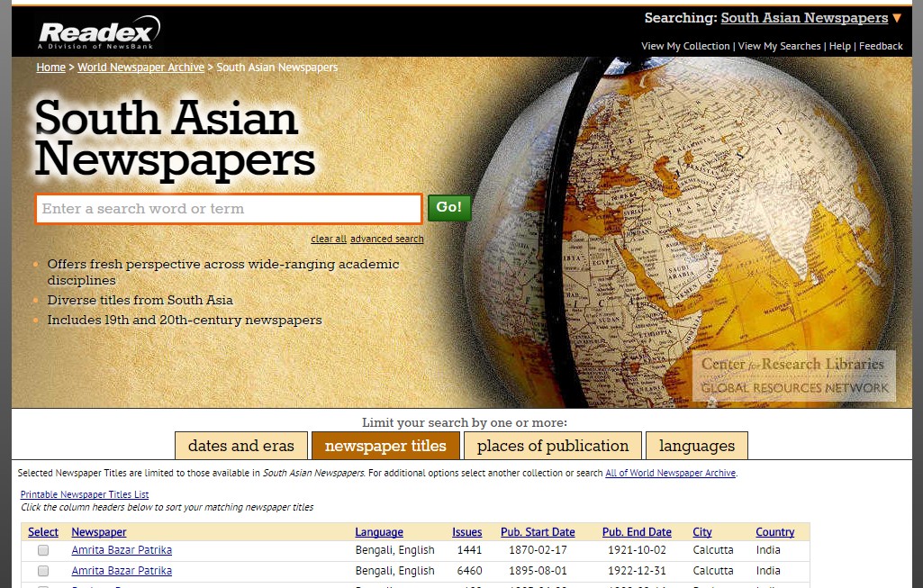The height and width of the screenshot is (588, 923).
Task: Go to World Newspaper Archive breadcrumb
Action: pyautogui.click(x=140, y=68)
